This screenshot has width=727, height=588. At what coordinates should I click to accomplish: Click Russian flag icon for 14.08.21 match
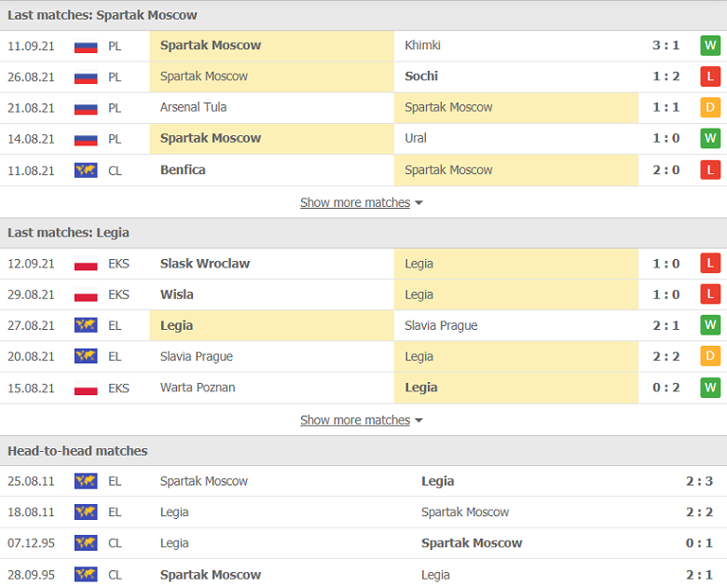click(x=86, y=139)
